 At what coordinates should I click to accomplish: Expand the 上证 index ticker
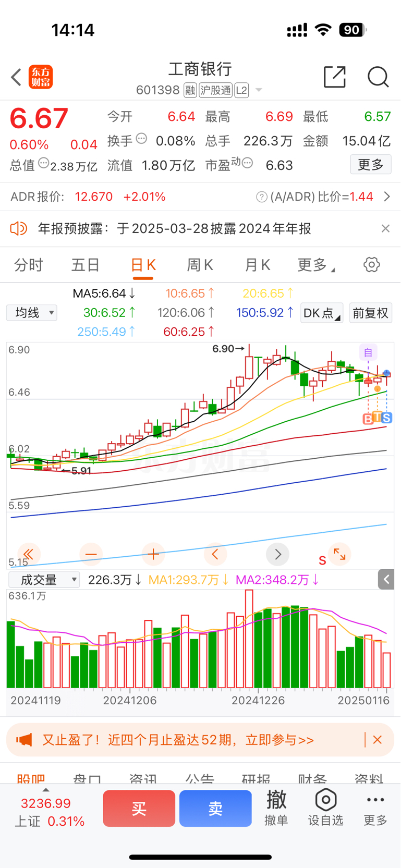click(50, 811)
